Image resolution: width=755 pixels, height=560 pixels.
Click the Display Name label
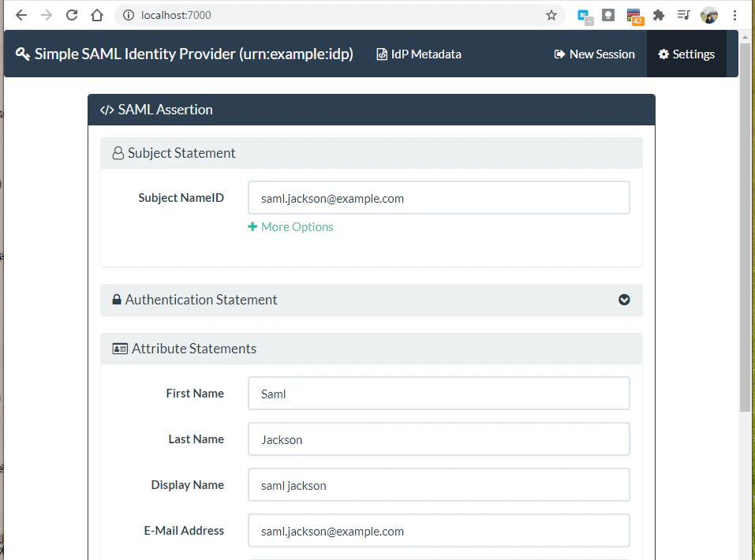pyautogui.click(x=187, y=485)
